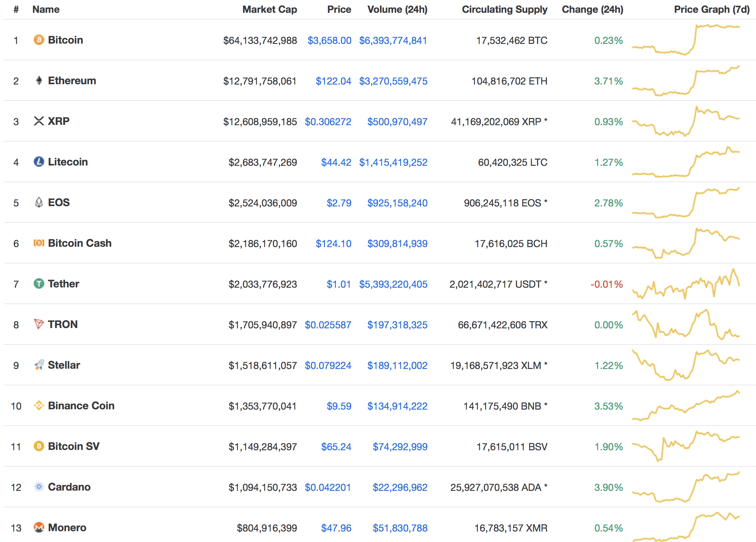Click the EOS logo icon
Screen dimensions: 756x542
tap(39, 203)
